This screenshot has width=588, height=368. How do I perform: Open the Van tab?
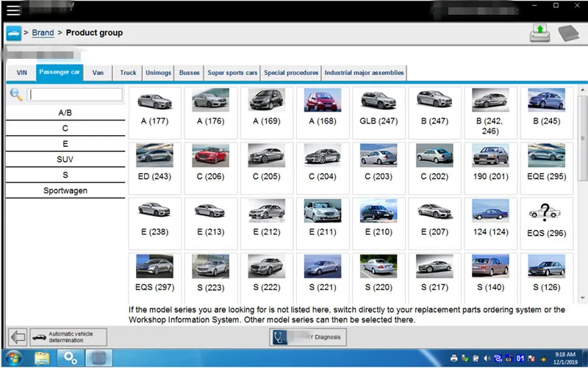[x=98, y=73]
